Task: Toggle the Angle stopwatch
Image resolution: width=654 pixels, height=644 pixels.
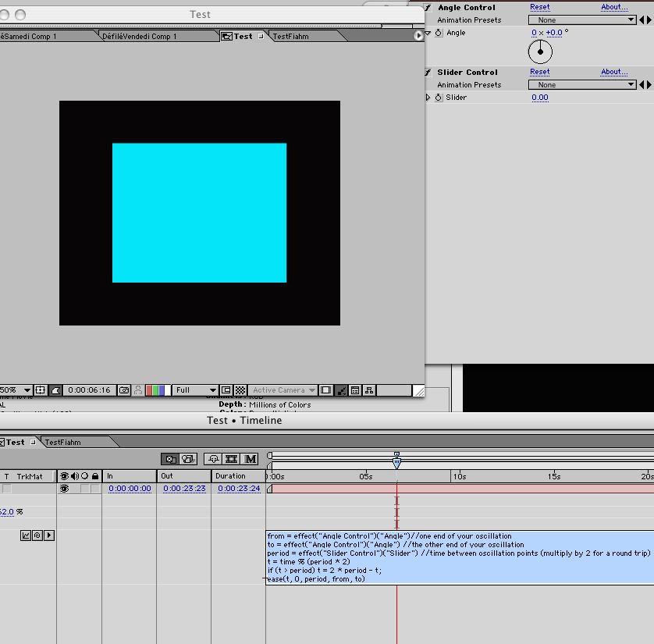Action: click(x=439, y=33)
